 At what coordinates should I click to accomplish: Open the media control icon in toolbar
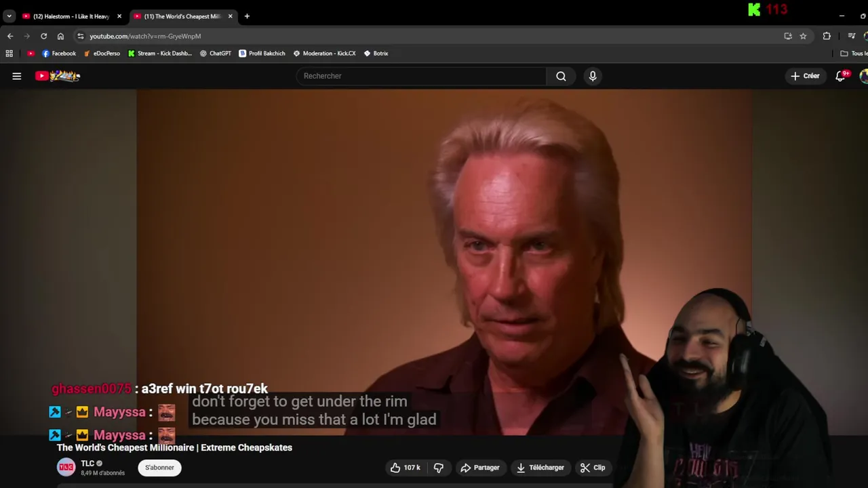tap(852, 36)
